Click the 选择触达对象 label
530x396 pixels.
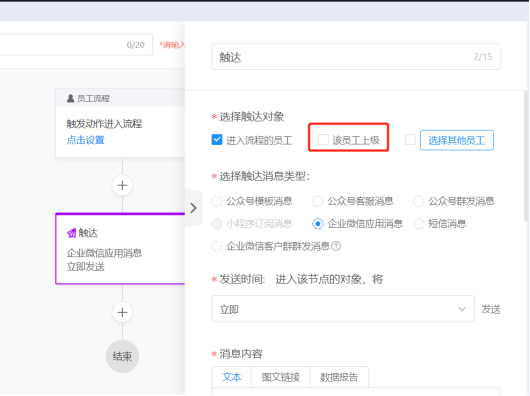[x=251, y=117]
